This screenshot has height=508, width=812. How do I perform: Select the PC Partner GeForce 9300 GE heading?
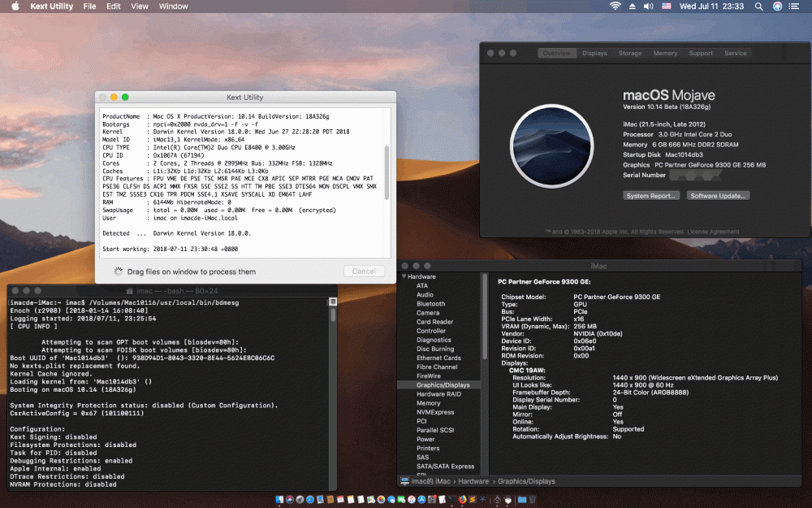pos(544,281)
